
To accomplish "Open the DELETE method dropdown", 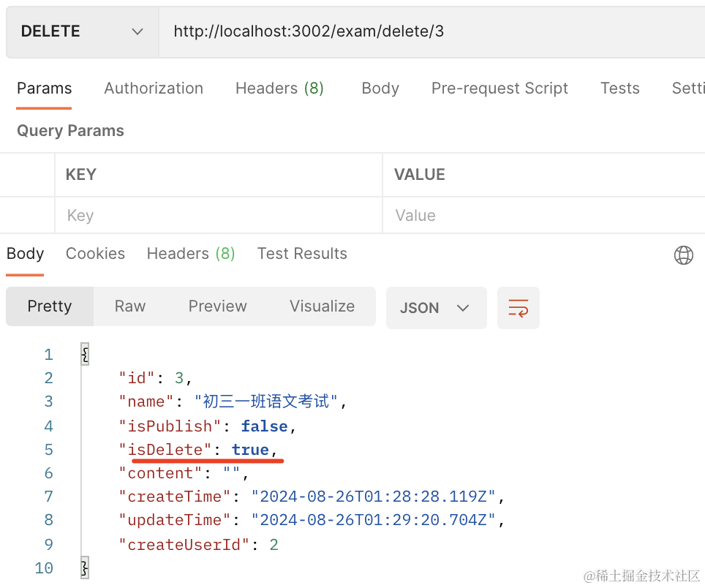I will click(x=82, y=31).
